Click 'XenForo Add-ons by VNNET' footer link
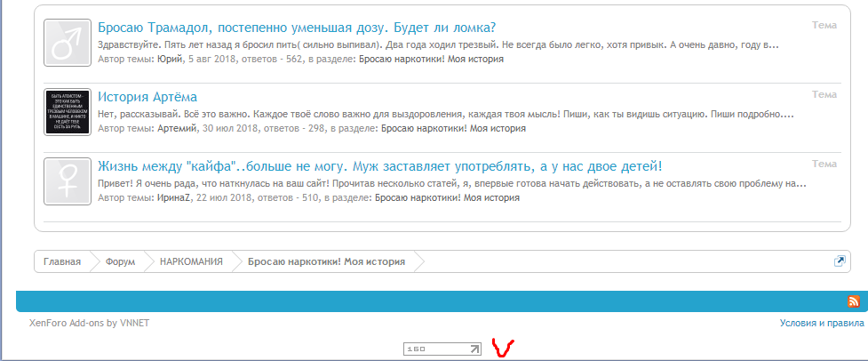Image resolution: width=868 pixels, height=361 pixels. click(89, 323)
